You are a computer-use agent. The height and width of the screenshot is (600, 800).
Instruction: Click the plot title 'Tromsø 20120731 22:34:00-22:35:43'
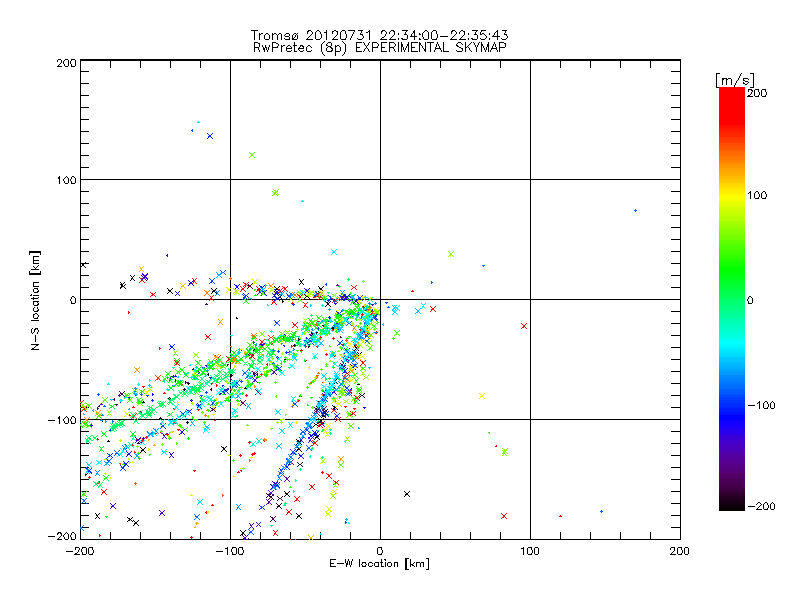point(380,35)
